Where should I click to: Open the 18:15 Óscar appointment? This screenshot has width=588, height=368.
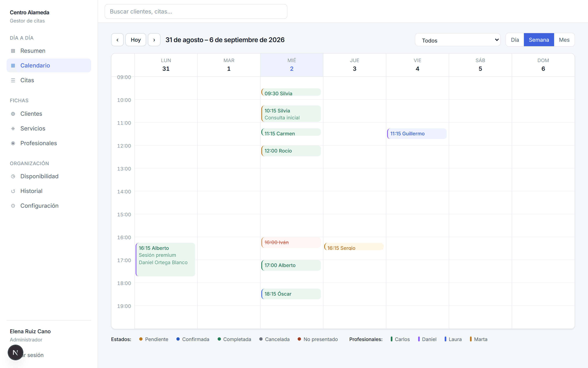291,294
